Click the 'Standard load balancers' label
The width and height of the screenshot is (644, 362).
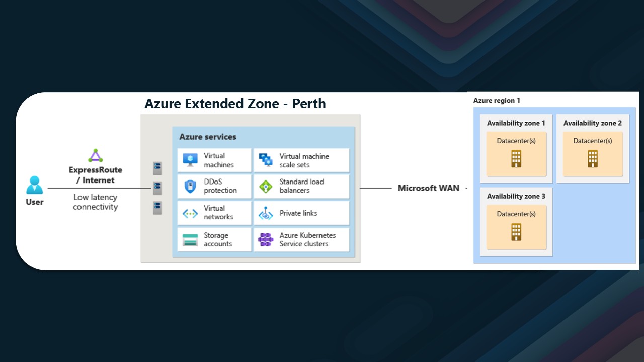pos(302,186)
